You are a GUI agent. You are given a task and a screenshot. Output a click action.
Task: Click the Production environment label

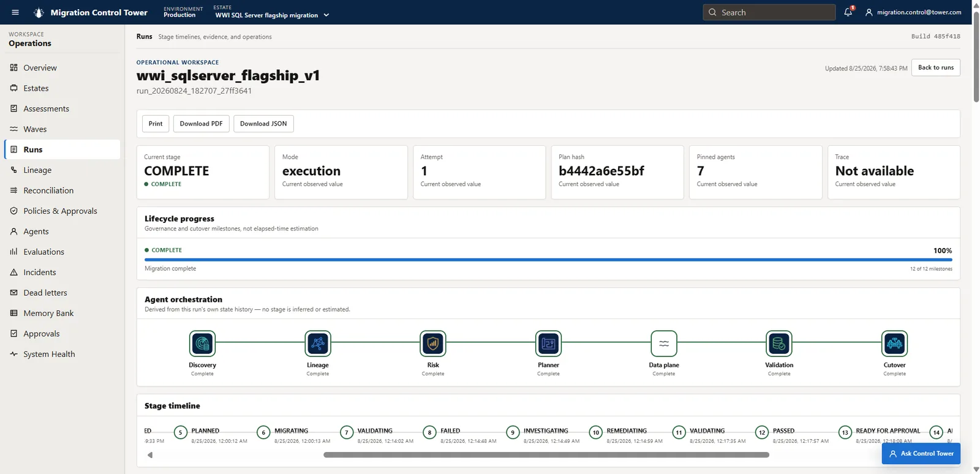pos(179,15)
